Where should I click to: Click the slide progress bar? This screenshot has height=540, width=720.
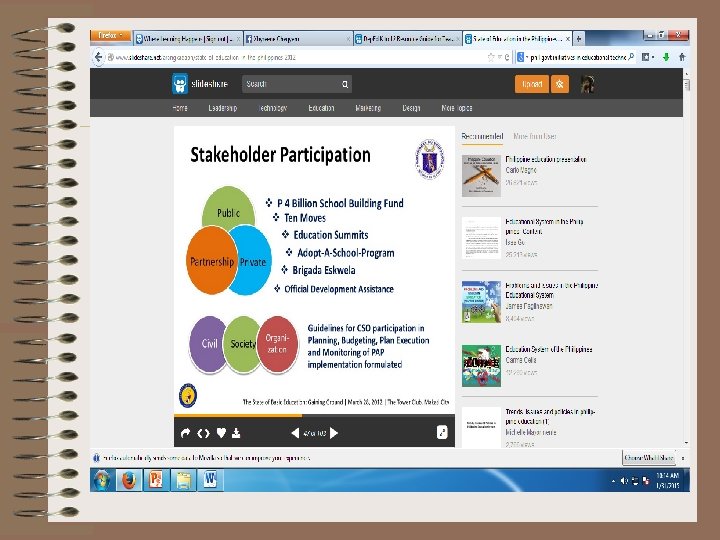click(315, 416)
